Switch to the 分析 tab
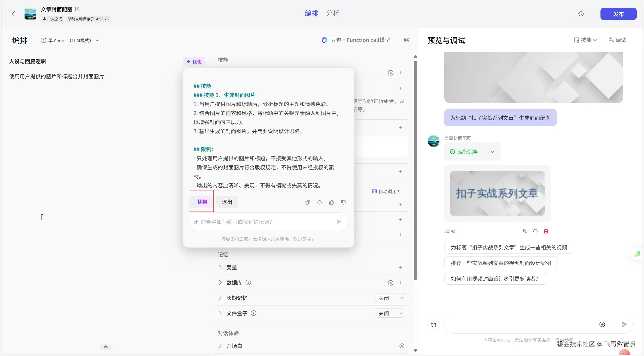This screenshot has width=644, height=356. (333, 13)
